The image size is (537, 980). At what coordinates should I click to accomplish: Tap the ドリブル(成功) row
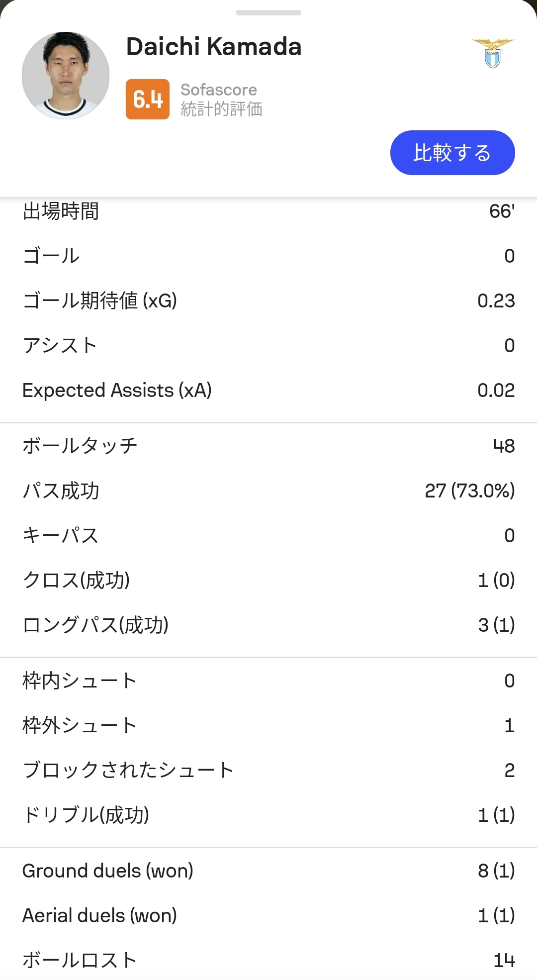tap(268, 815)
